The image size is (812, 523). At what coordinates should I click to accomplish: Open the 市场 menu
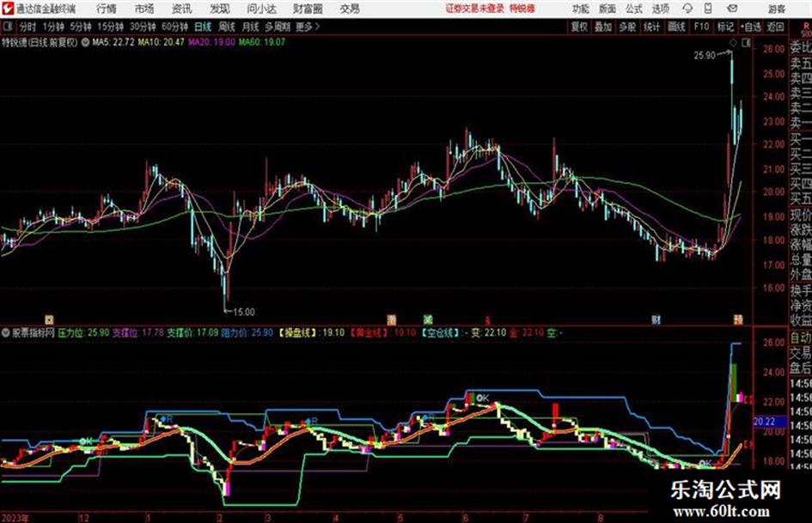click(144, 9)
